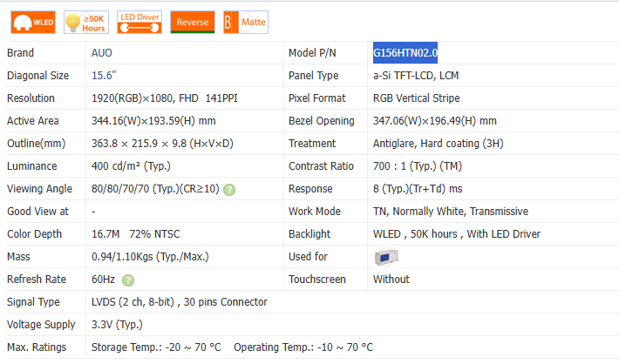619x364 pixels.
Task: Click the Reverse badge icon
Action: click(193, 22)
